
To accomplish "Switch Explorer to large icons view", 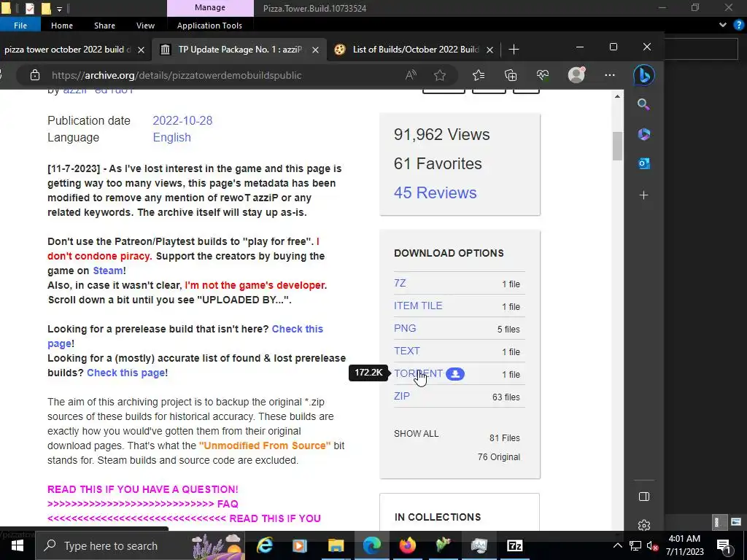I will coord(736,522).
